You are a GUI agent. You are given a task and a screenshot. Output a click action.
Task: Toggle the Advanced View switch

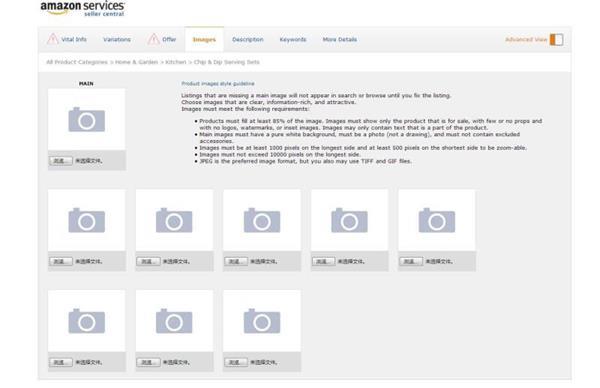(556, 39)
